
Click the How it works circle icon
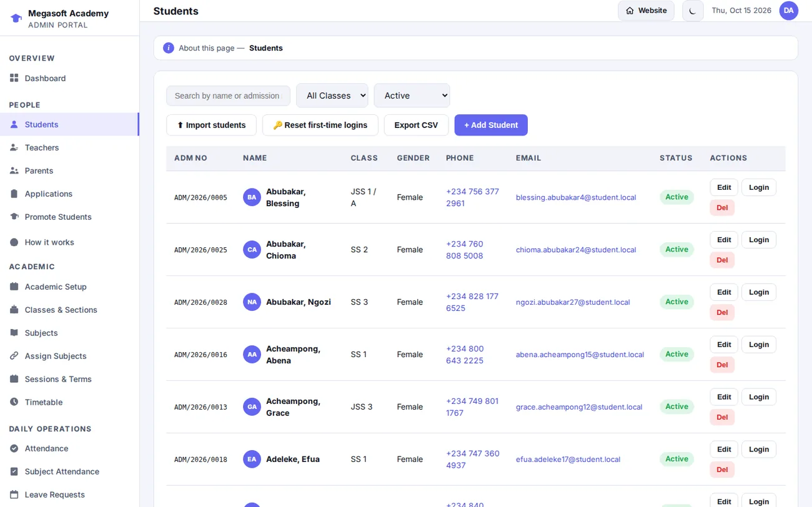pos(14,242)
